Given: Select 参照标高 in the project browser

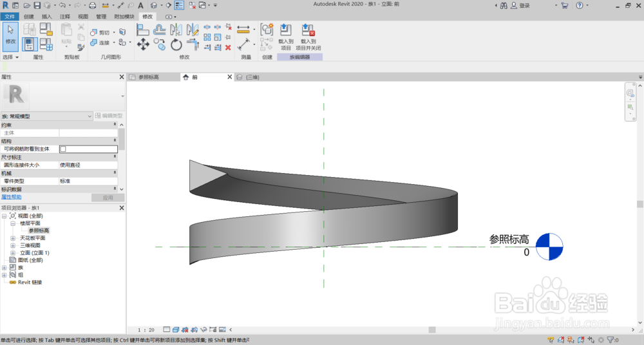Looking at the screenshot, I should point(39,231).
